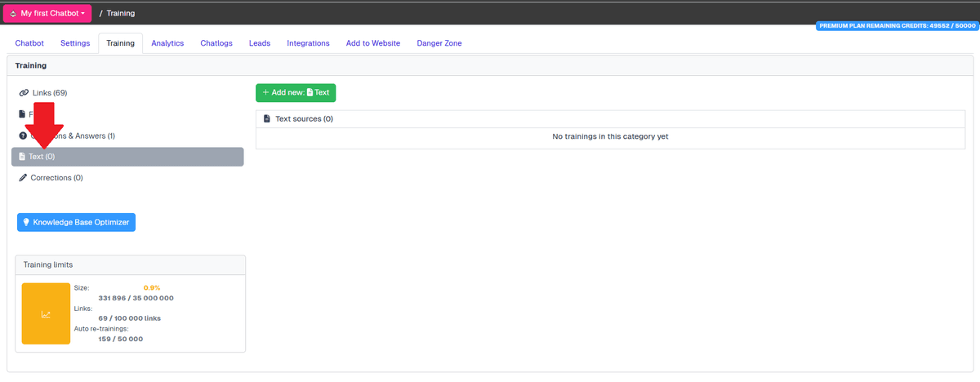Click the chatbot avatar icon in the pink button

click(13, 14)
